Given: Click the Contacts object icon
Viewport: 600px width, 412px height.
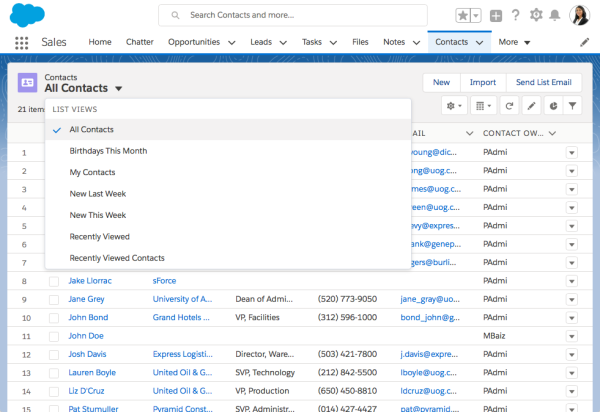Looking at the screenshot, I should [x=28, y=83].
